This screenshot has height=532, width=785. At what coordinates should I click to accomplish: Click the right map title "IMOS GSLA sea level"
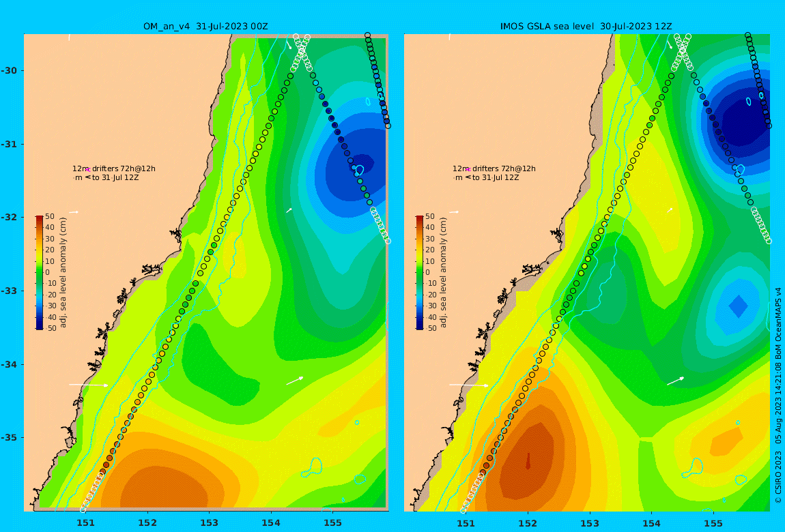[547, 27]
